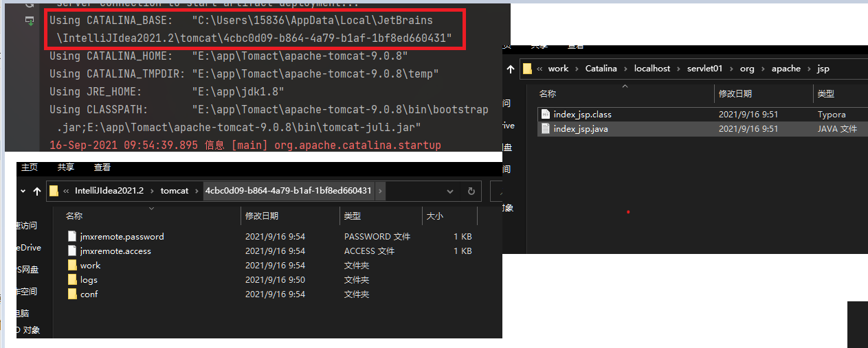Expand chevron between localhost and servlet01
This screenshot has width=868, height=348.
point(679,69)
